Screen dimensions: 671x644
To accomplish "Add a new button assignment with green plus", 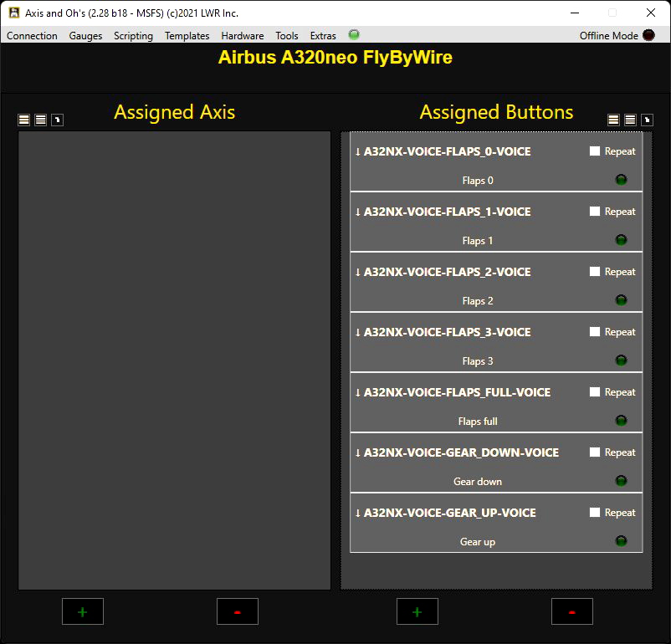I will pos(417,611).
